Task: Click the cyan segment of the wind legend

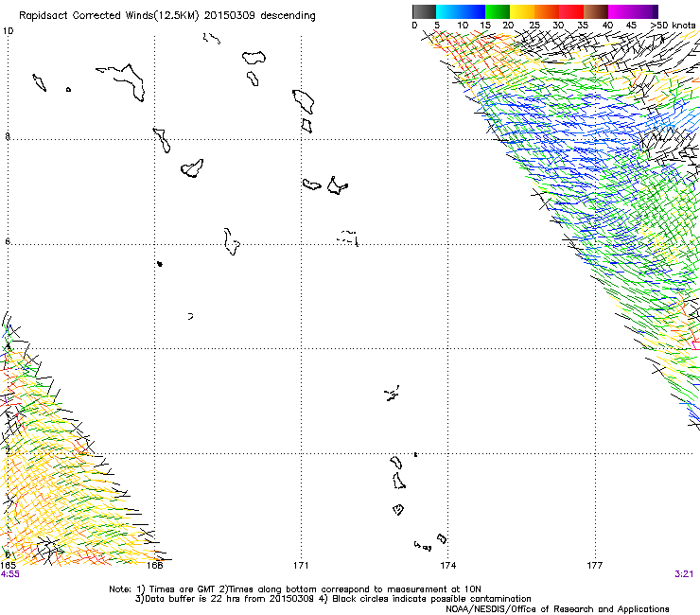Action: tap(448, 11)
